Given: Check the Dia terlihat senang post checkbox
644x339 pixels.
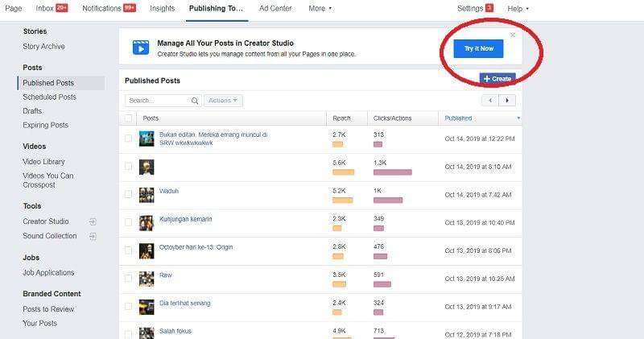Looking at the screenshot, I should point(128,306).
